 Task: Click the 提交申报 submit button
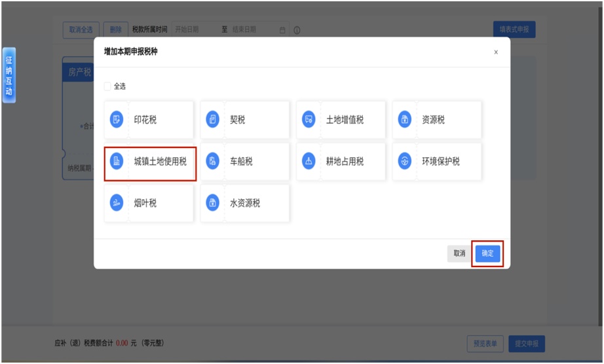[x=527, y=344]
